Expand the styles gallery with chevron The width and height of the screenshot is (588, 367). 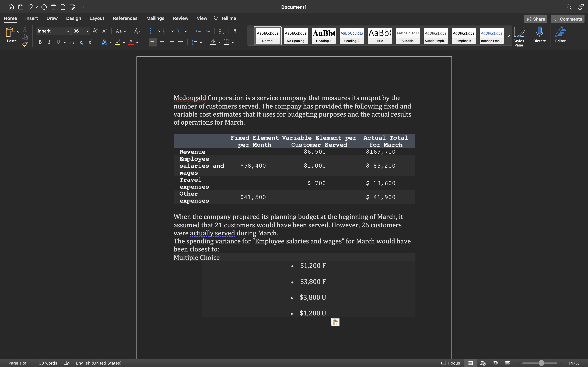click(509, 36)
